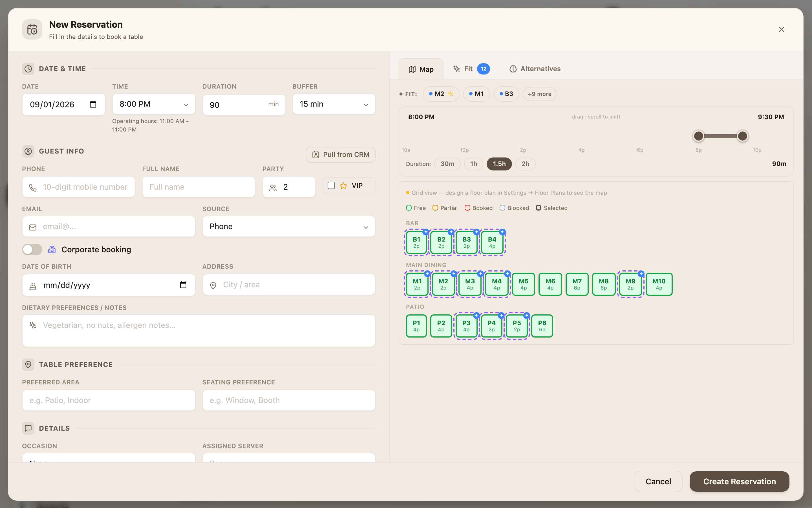Screen dimensions: 812x508
Task: Focus the Full name input field
Action: pyautogui.click(x=199, y=187)
